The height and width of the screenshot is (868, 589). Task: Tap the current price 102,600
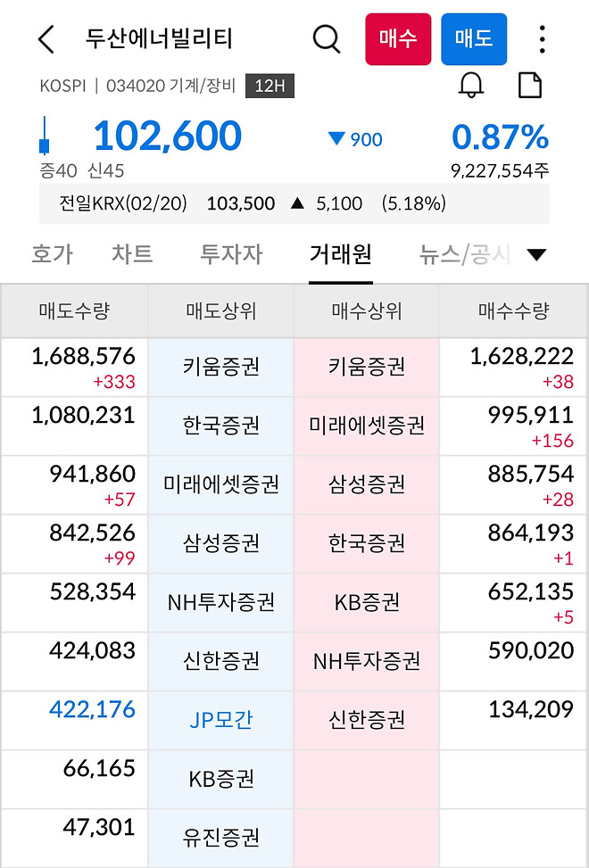point(168,136)
